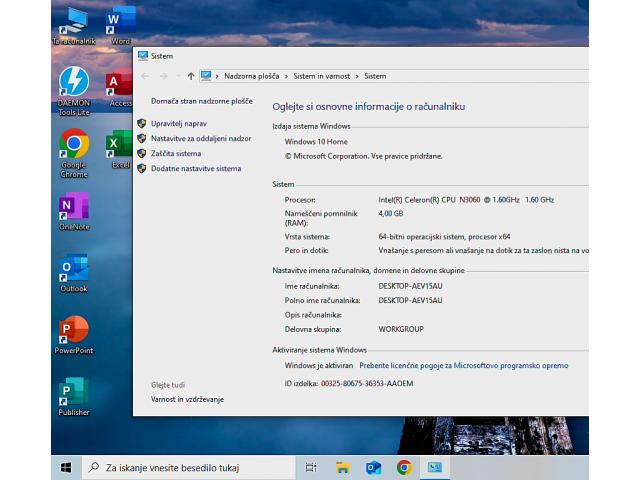640x480 pixels.
Task: Click the Windows je aktiviran text
Action: click(x=319, y=365)
